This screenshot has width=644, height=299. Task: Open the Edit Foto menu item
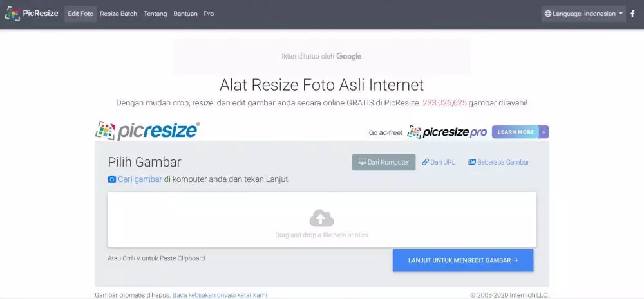[x=80, y=14]
